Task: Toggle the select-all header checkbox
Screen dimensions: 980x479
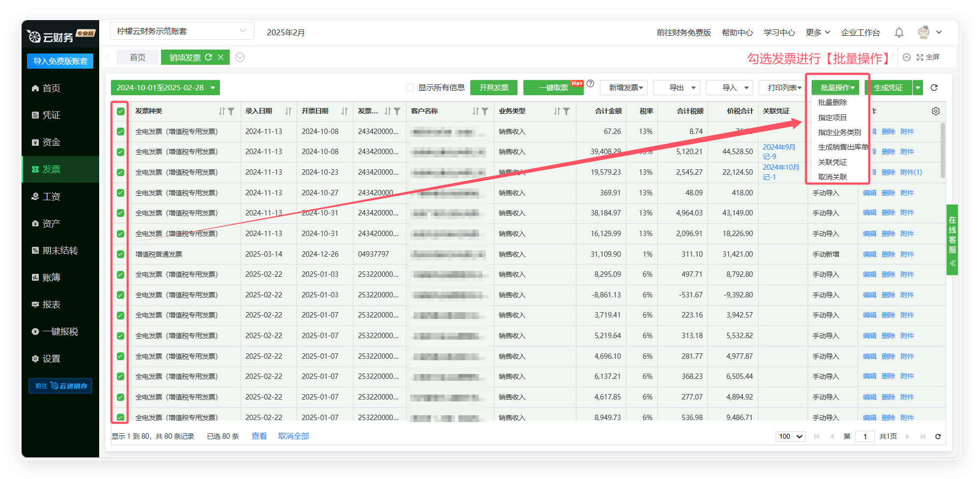Action: pyautogui.click(x=121, y=111)
